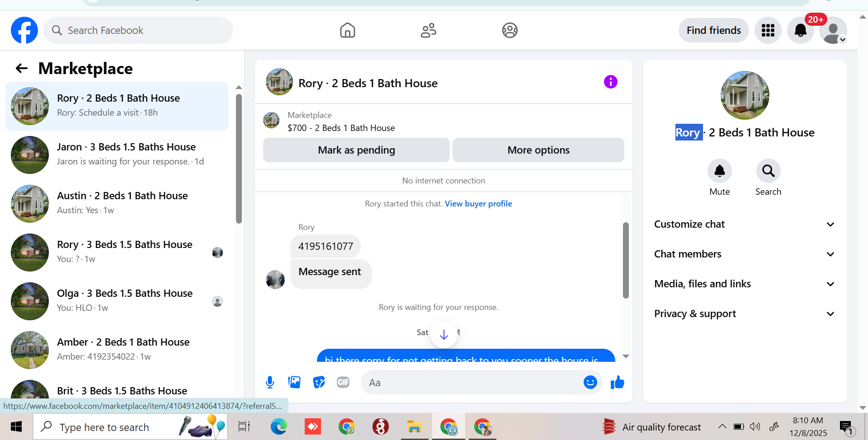Send a thumbs up like

click(x=618, y=383)
